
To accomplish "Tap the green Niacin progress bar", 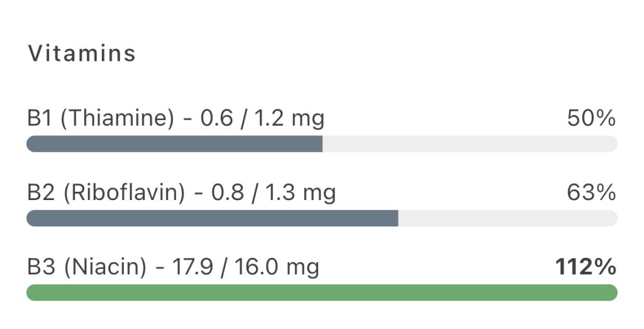I will point(322,293).
